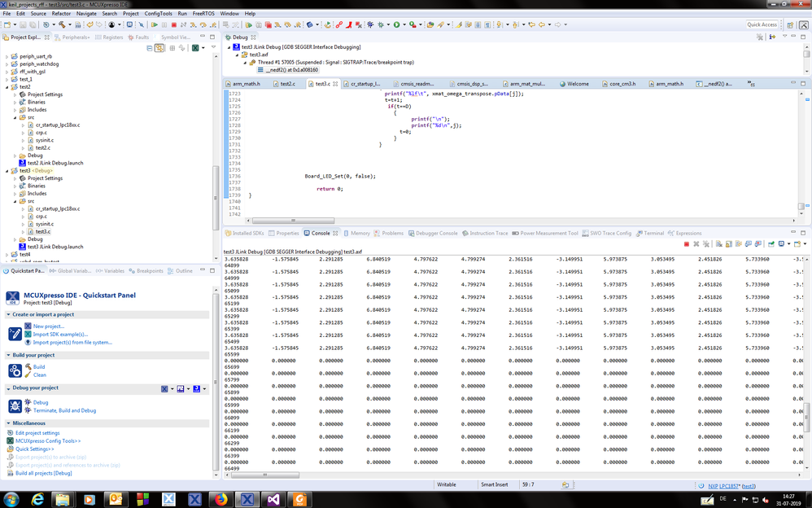The image size is (812, 508).
Task: Click 'Edit project settings' link
Action: pos(37,433)
